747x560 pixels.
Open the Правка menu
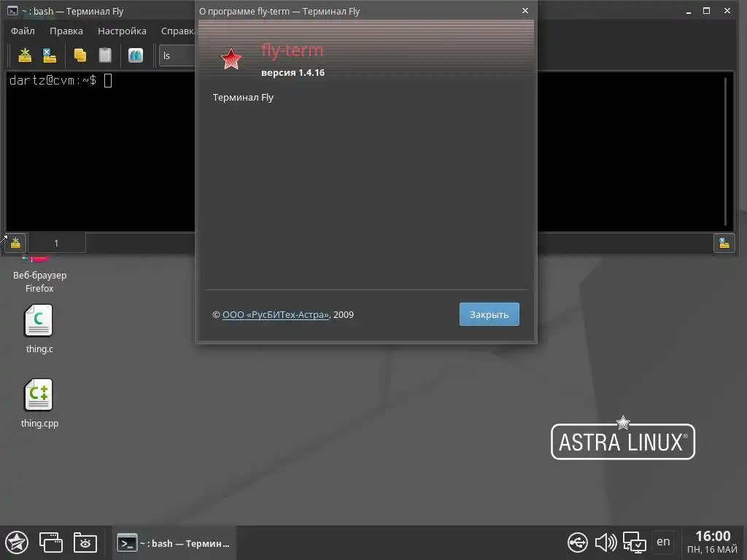click(66, 31)
